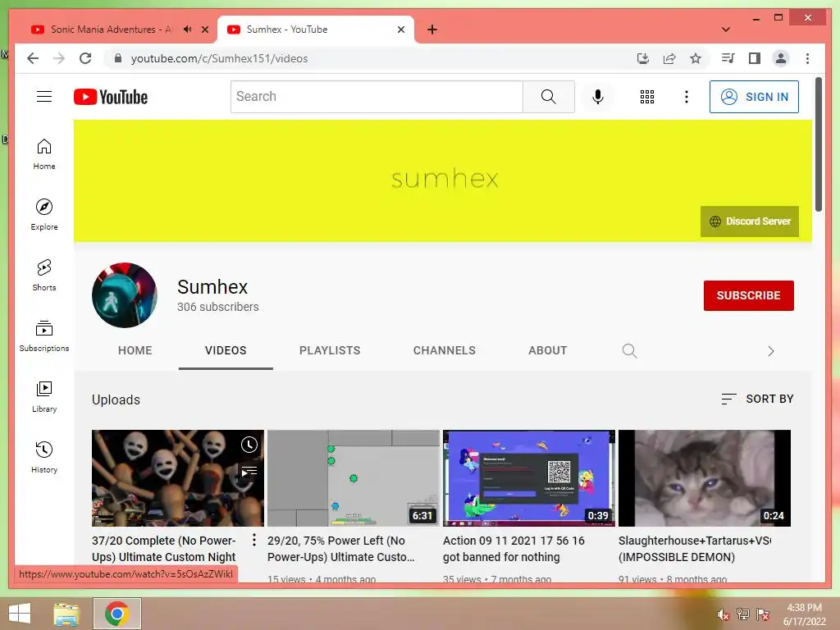Open History in sidebar
Screen dimensions: 840x630
click(x=44, y=457)
